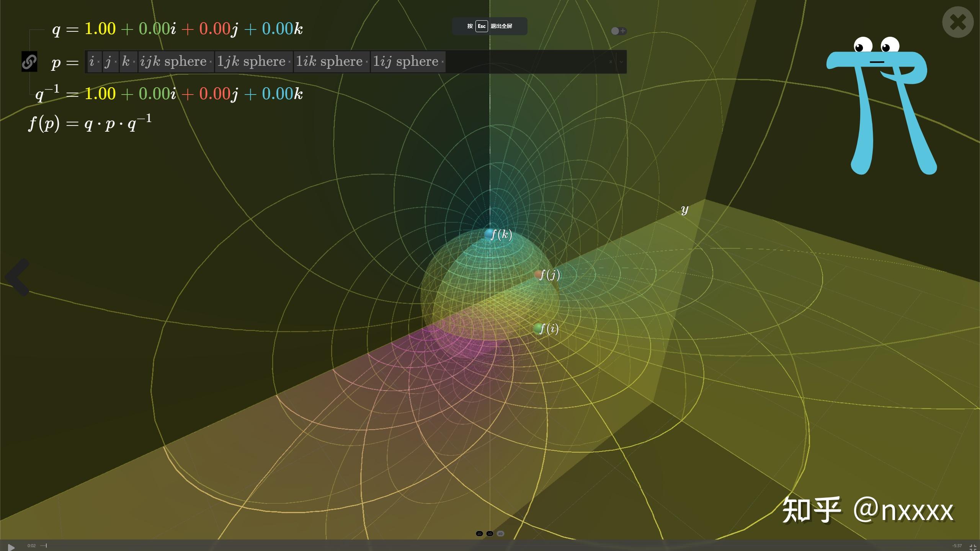Click the blue pi creature character
Viewport: 980px width, 551px height.
click(881, 106)
